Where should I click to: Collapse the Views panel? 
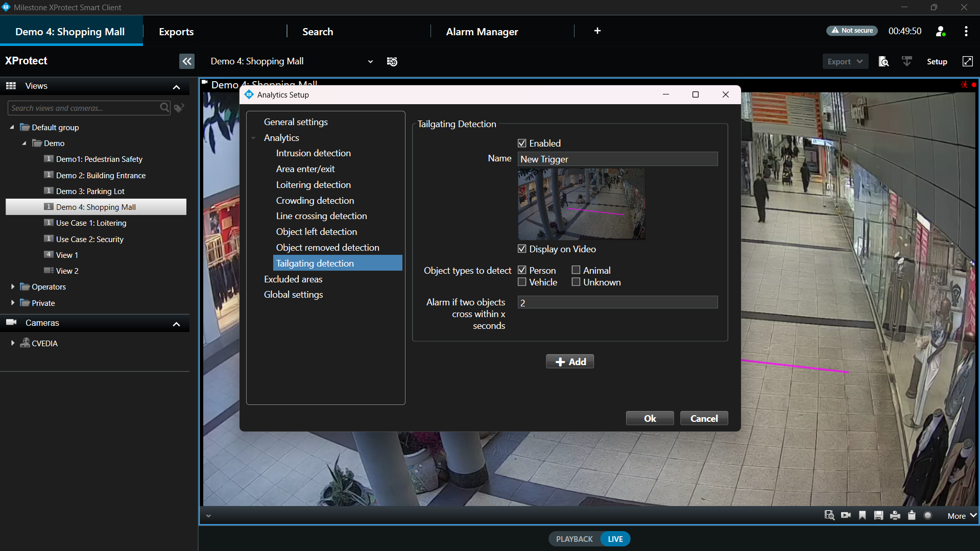point(176,86)
